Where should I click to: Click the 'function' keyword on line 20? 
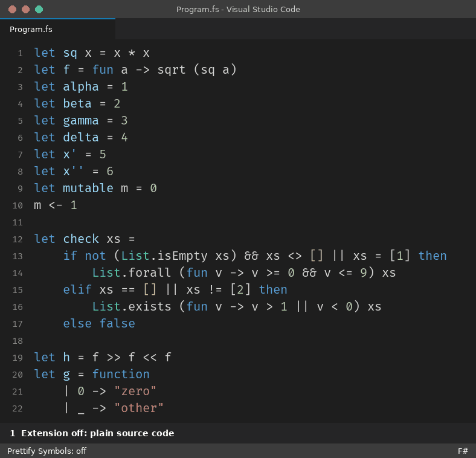click(121, 374)
